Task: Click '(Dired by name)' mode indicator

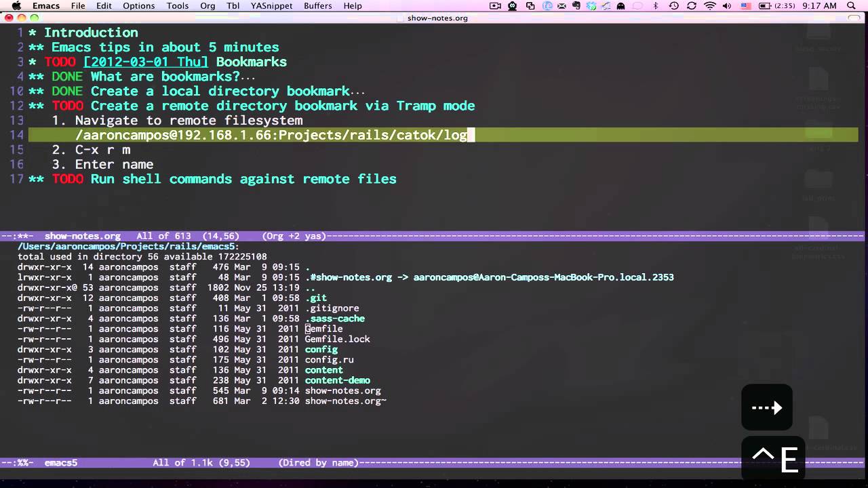Action: point(319,463)
